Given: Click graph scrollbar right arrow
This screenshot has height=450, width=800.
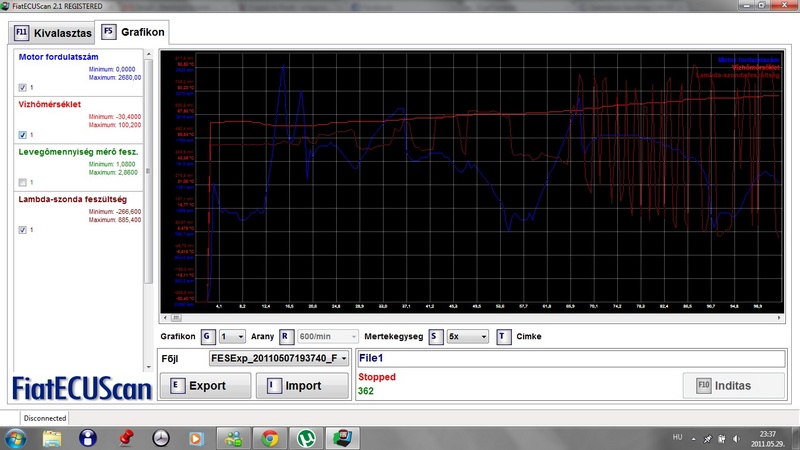Looking at the screenshot, I should (779, 318).
